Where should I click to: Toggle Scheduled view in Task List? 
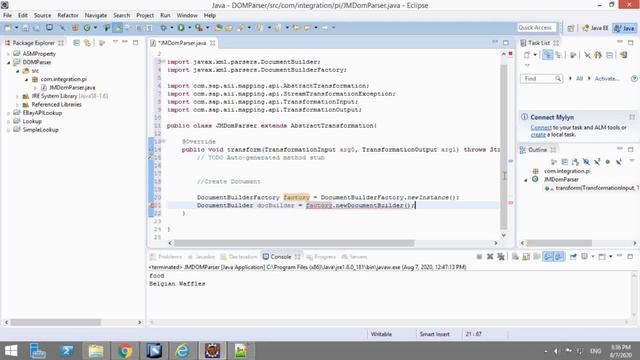tap(558, 55)
